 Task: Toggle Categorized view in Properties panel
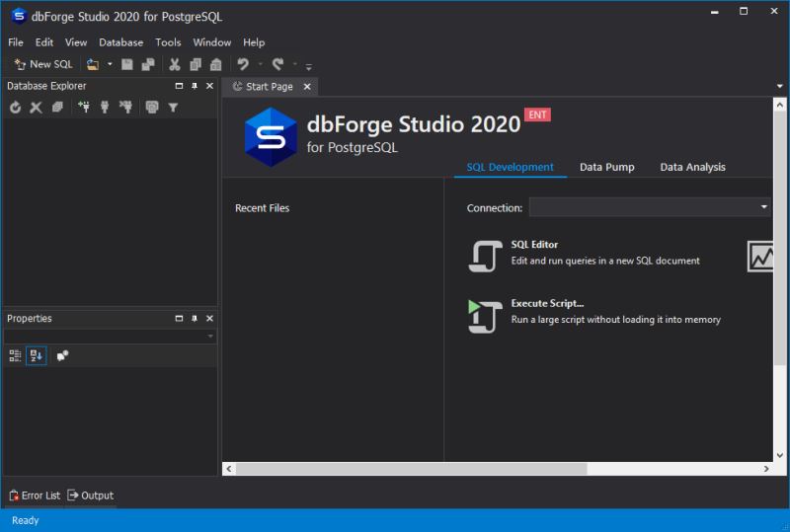point(15,355)
